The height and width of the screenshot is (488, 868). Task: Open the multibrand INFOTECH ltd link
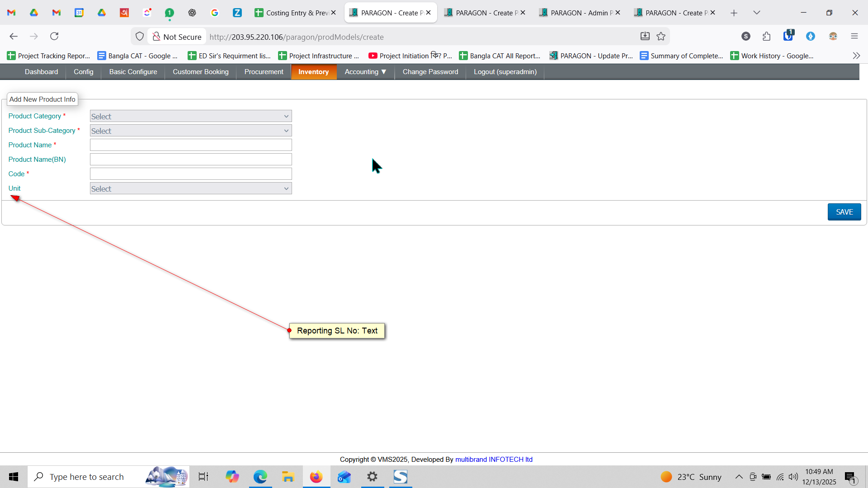click(x=494, y=459)
